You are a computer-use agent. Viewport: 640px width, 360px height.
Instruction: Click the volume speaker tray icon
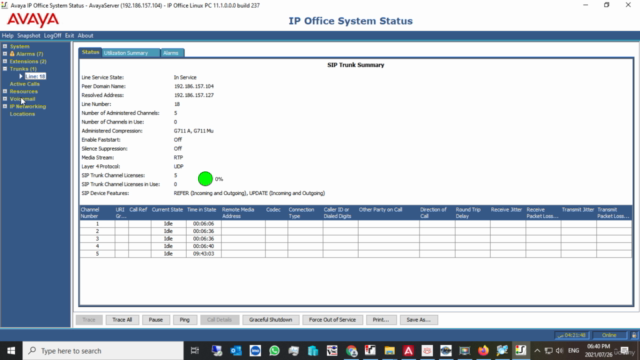pyautogui.click(x=559, y=351)
